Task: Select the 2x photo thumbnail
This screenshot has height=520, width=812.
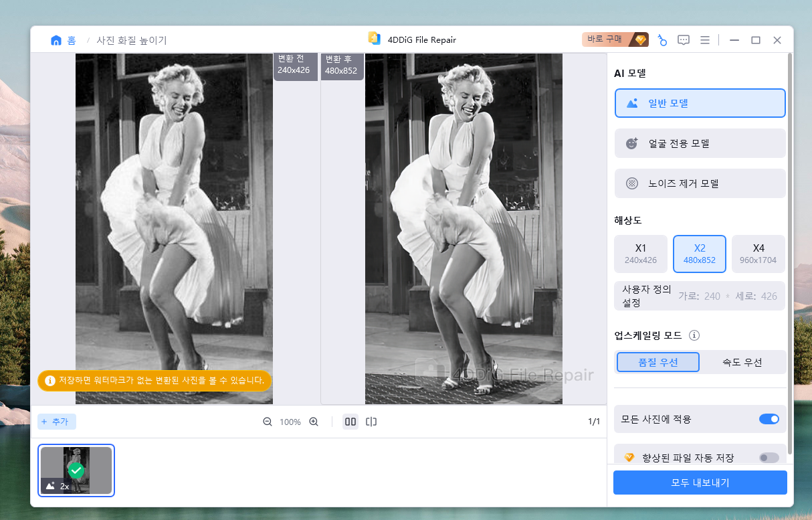Action: pos(76,470)
